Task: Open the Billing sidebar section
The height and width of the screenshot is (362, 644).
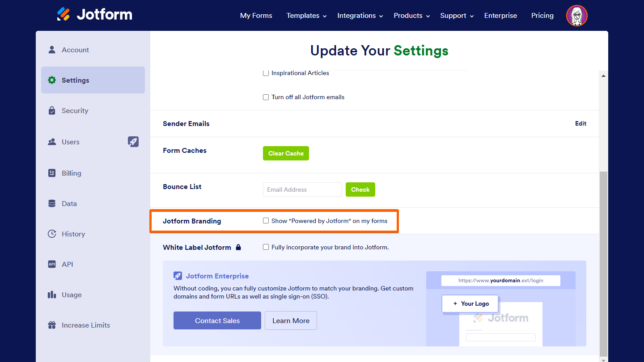Action: point(93,173)
